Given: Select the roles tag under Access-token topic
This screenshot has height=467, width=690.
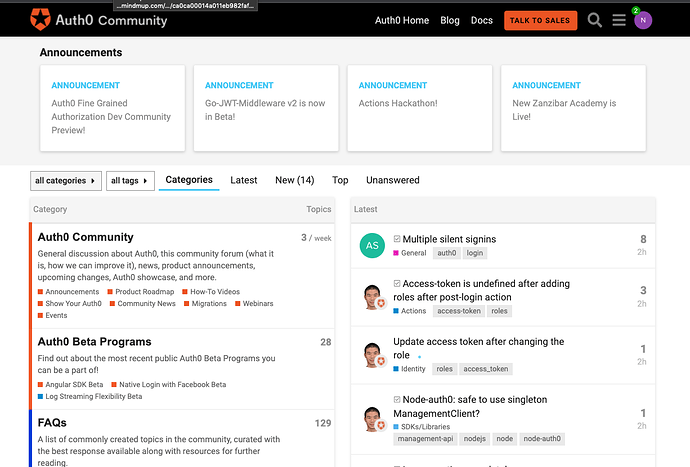Looking at the screenshot, I should coord(499,311).
